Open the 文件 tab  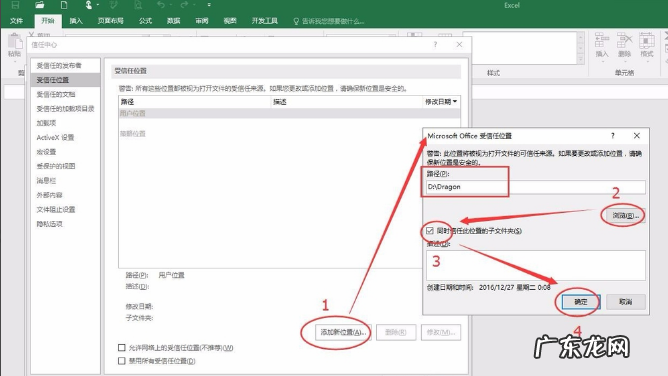(16, 21)
